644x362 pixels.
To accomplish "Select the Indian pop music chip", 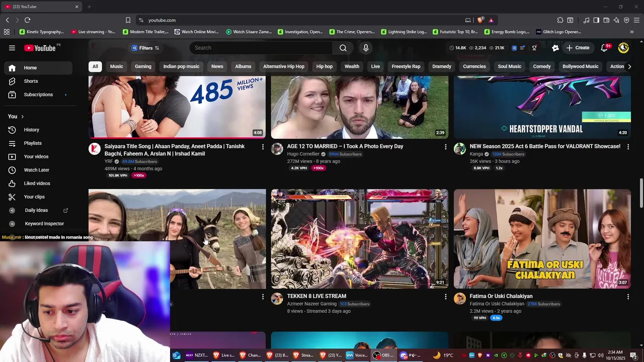I will [x=181, y=66].
